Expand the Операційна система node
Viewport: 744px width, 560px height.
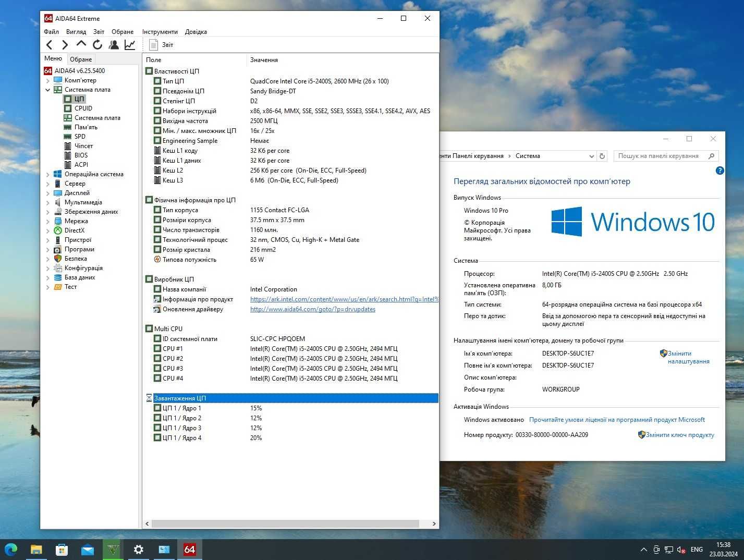click(x=48, y=174)
